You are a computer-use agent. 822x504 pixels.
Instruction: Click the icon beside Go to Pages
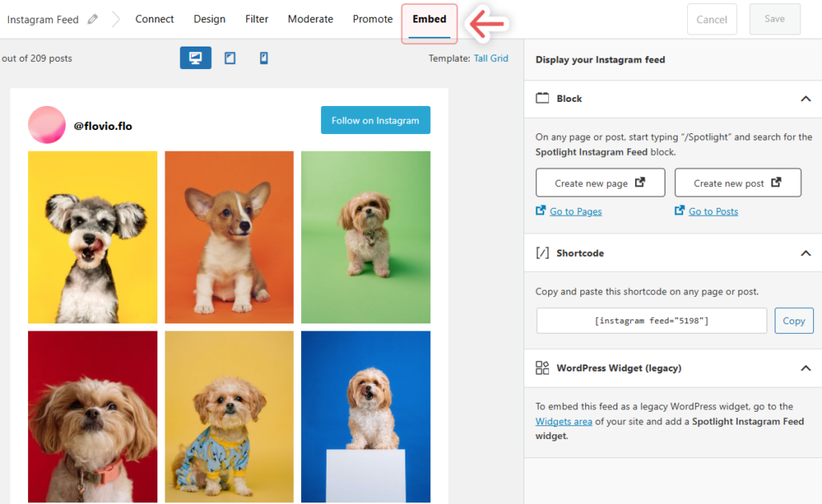[540, 211]
